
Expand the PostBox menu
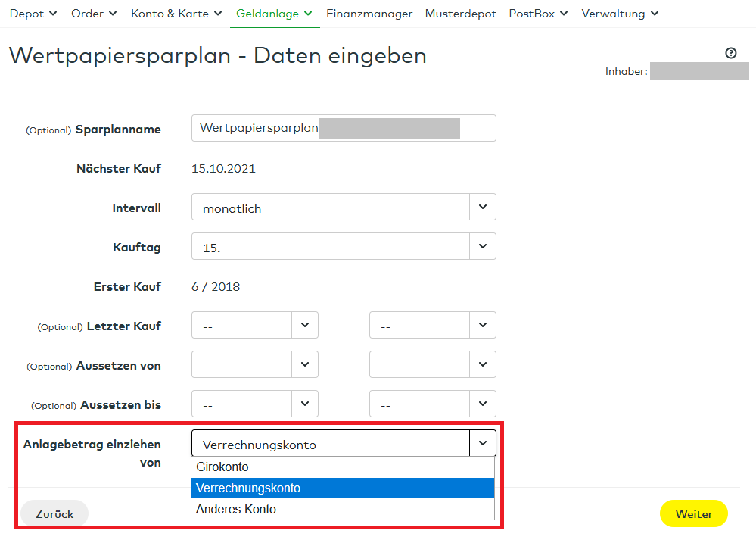pos(537,13)
